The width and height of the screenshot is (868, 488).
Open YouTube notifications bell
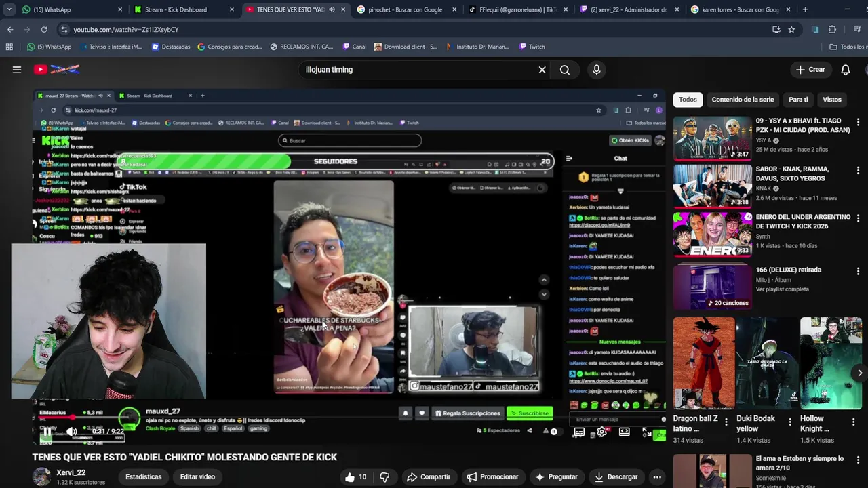(x=846, y=70)
